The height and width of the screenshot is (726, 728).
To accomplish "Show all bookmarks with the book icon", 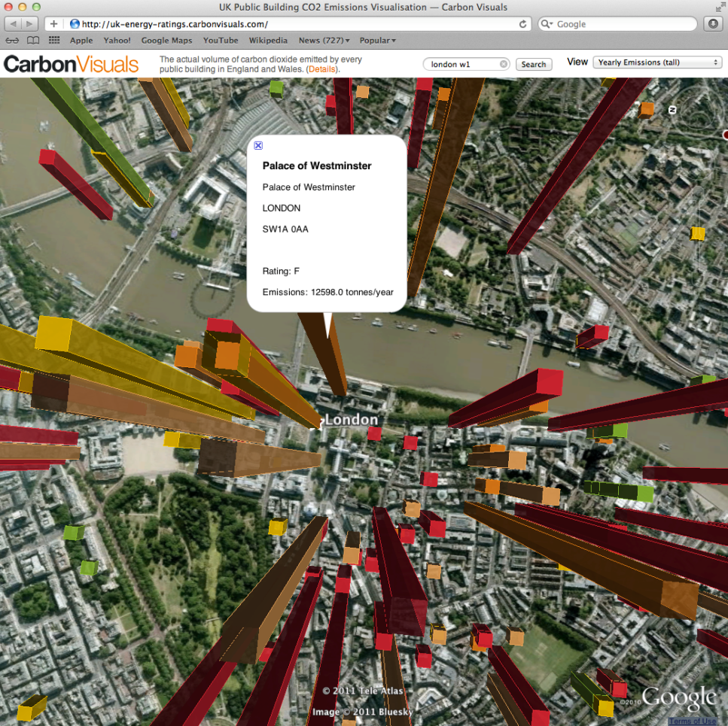I will 33,41.
